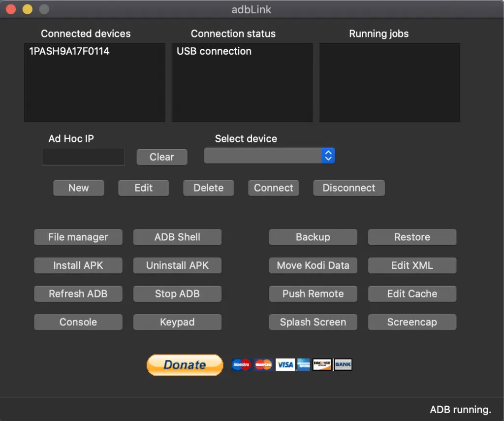The width and height of the screenshot is (504, 421).
Task: Open Edit Cache
Action: 412,293
